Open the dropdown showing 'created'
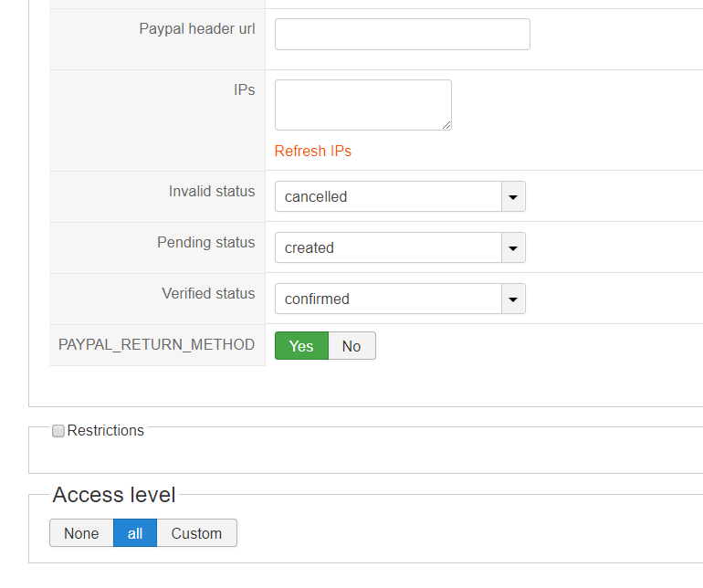The height and width of the screenshot is (588, 703). pos(389,247)
